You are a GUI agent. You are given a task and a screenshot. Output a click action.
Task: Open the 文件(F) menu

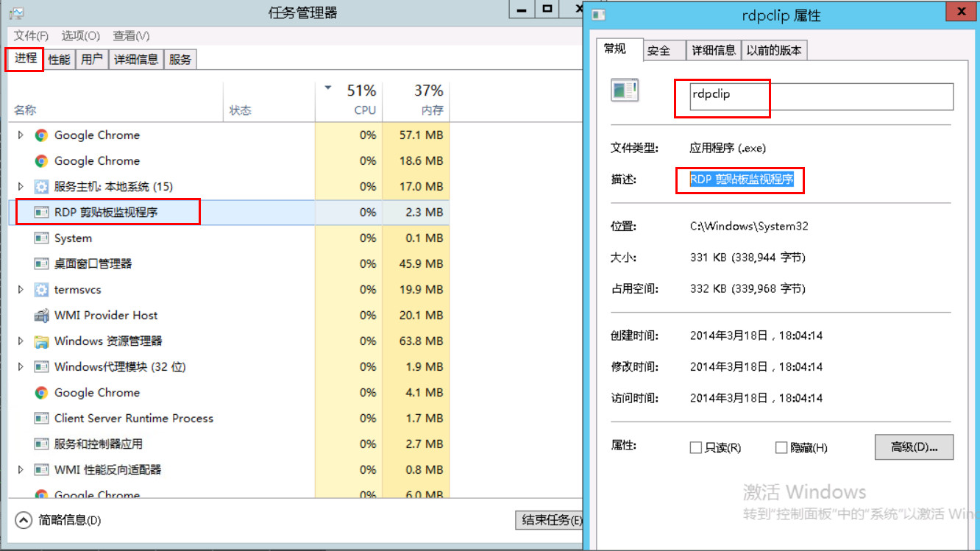(x=31, y=36)
